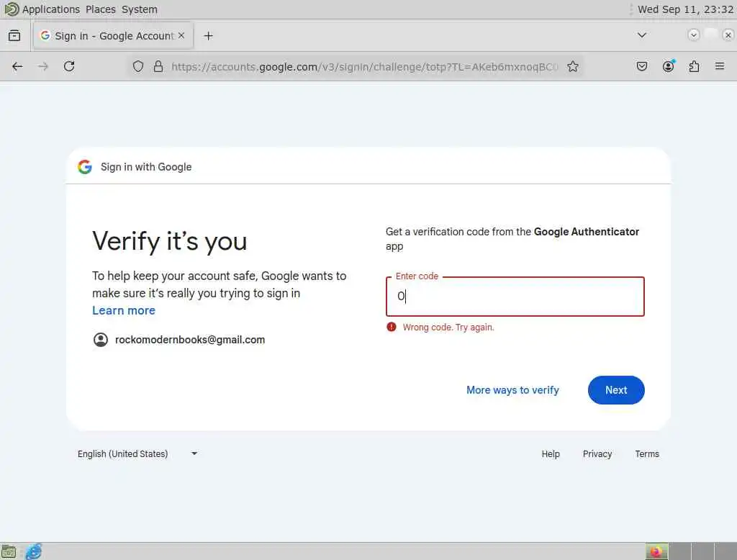
Task: Click the Next button
Action: click(616, 390)
